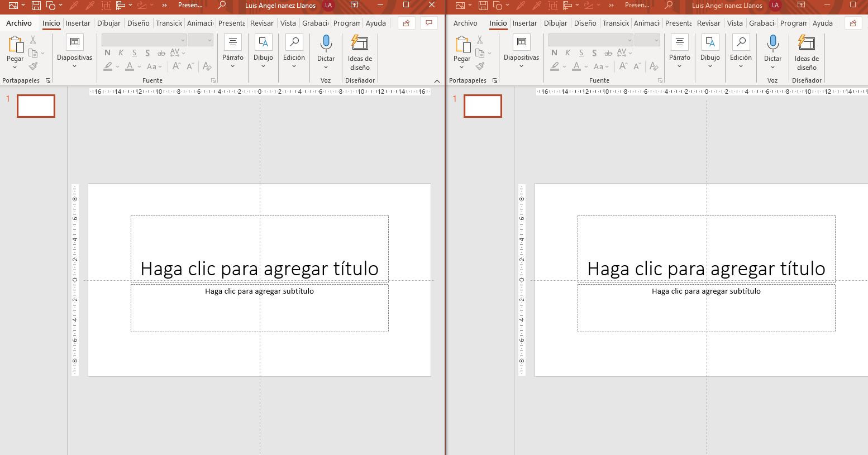
Task: Click Dictar microphone in left window
Action: click(x=326, y=44)
